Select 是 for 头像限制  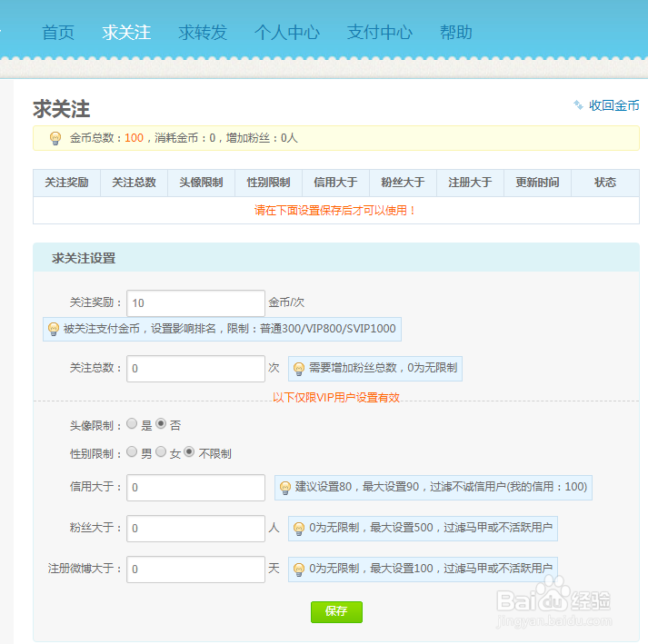tap(132, 423)
